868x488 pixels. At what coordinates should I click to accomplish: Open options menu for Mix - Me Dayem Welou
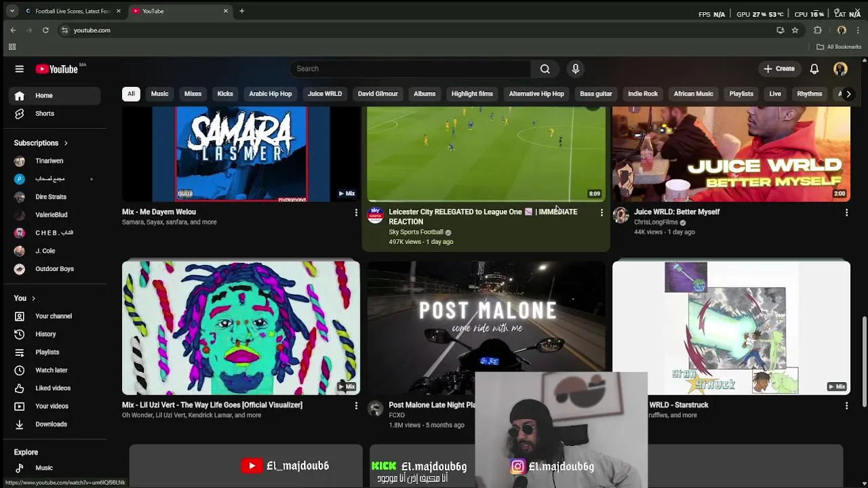pyautogui.click(x=356, y=213)
